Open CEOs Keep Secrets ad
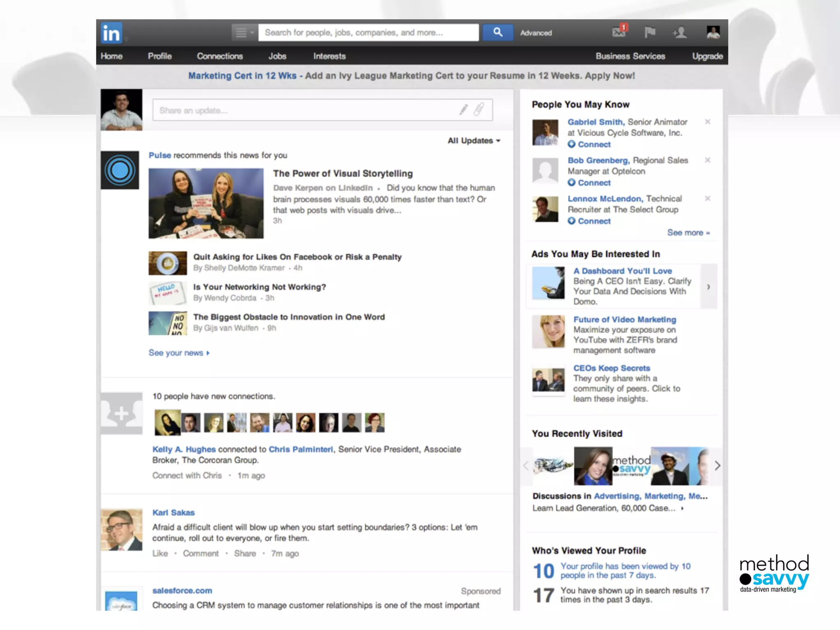The image size is (840, 630). (x=612, y=368)
